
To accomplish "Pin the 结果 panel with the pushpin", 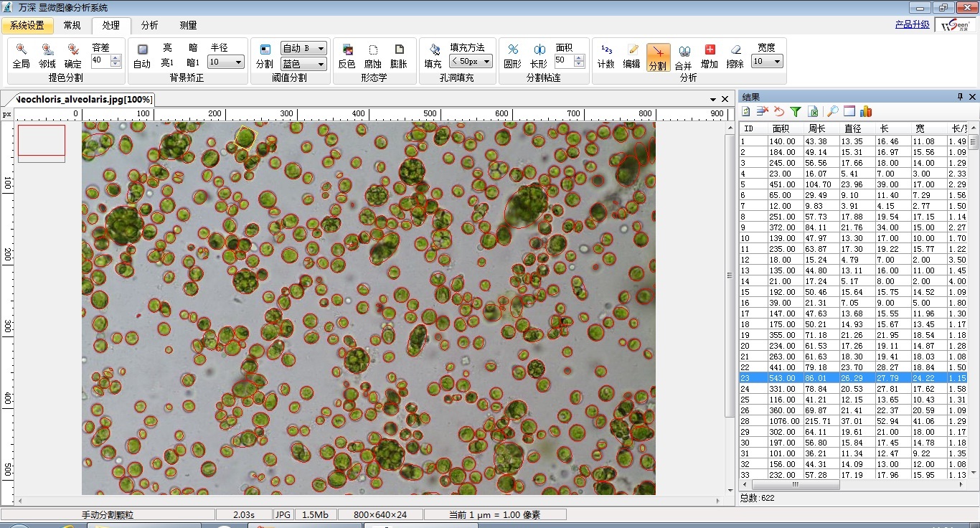I will point(961,97).
